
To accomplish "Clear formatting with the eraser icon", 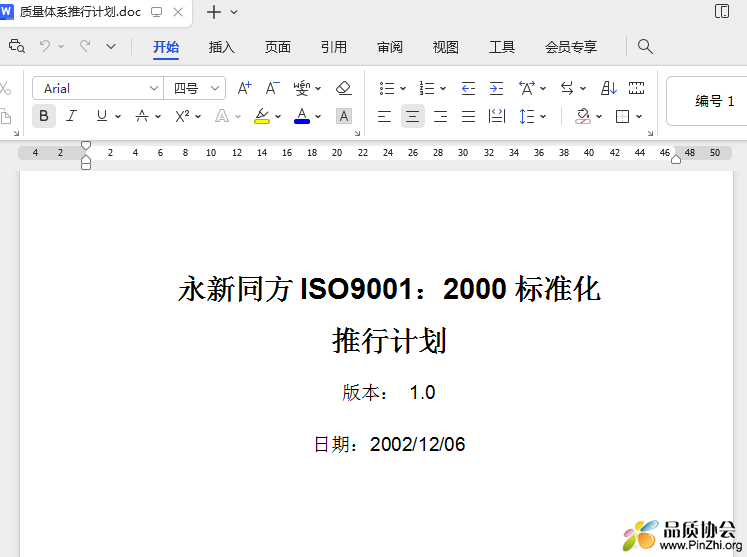I will pos(343,88).
